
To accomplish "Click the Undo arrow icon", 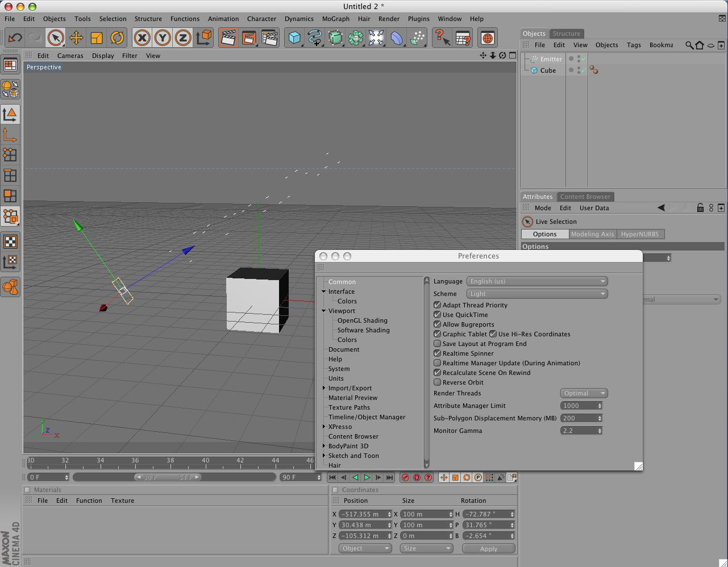I will click(15, 38).
